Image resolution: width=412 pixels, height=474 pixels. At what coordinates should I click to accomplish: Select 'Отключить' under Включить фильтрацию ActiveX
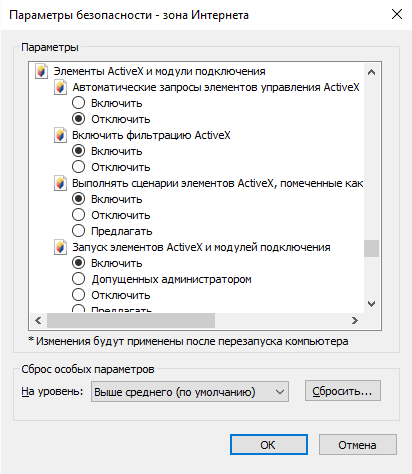(x=78, y=167)
